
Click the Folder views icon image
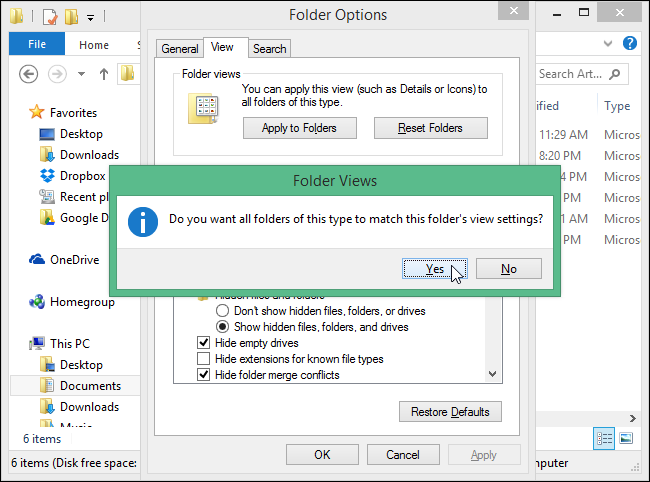(203, 109)
